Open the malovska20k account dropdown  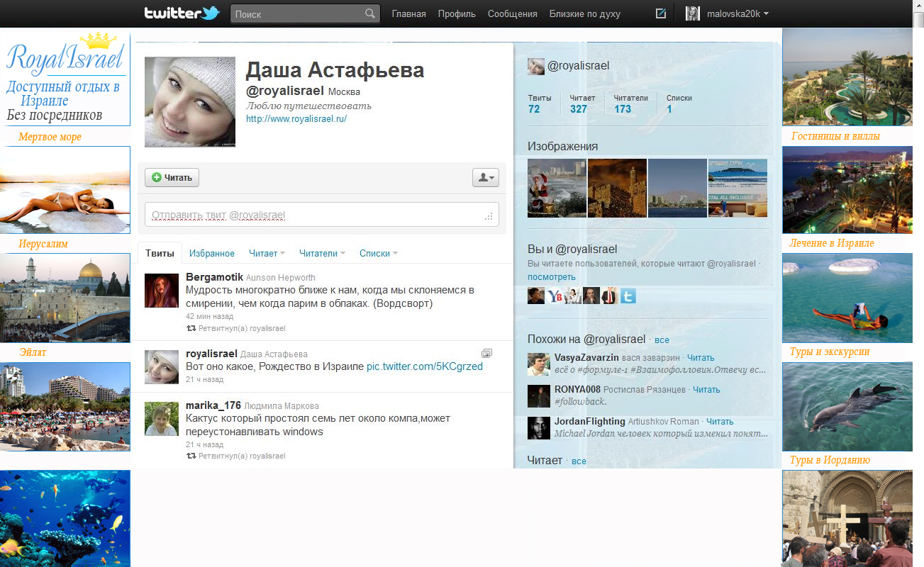727,13
